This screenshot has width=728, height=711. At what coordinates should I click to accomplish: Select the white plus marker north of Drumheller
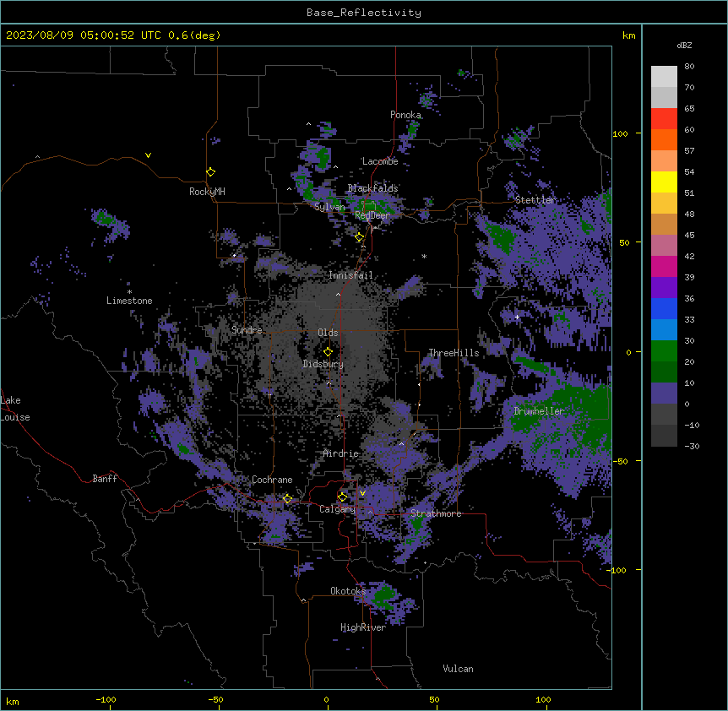[x=517, y=318]
